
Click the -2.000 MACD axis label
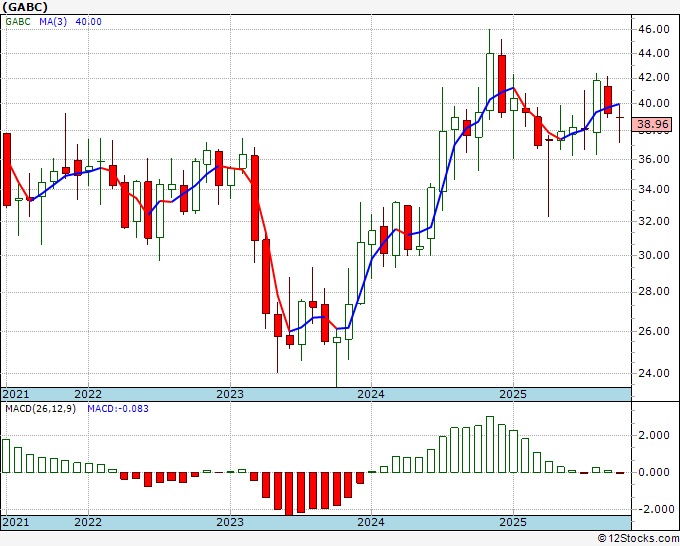pyautogui.click(x=652, y=509)
